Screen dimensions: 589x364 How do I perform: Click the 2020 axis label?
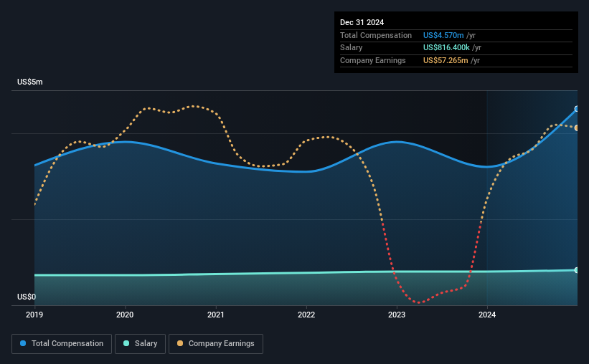click(125, 315)
